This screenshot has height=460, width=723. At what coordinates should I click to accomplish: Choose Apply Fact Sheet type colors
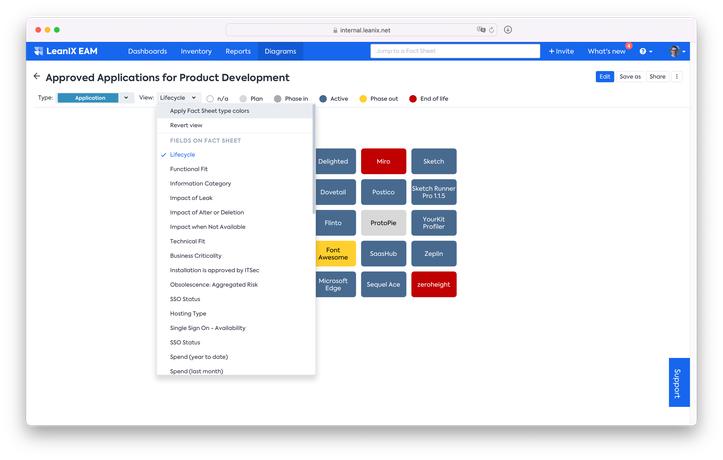235,111
